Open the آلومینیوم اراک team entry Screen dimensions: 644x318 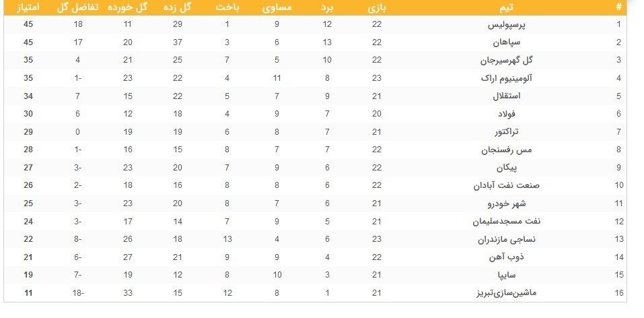(501, 78)
